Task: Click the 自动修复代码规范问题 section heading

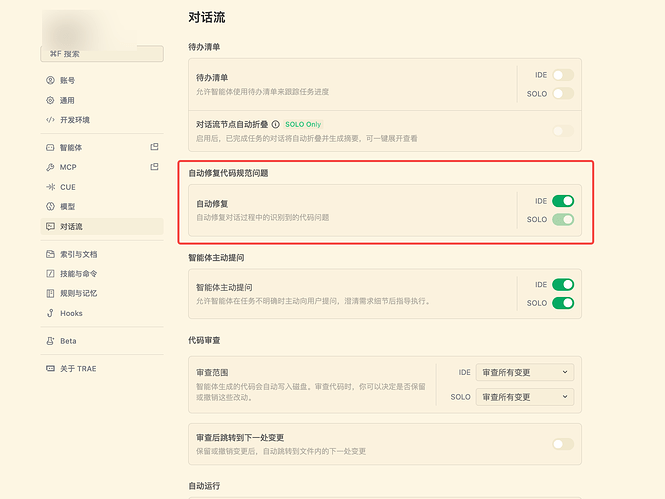Action: click(228, 173)
